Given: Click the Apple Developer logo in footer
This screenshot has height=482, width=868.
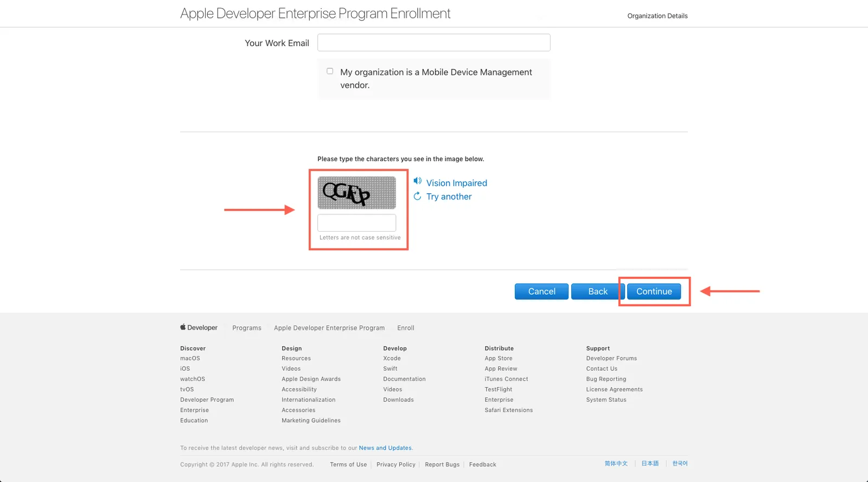Looking at the screenshot, I should coord(199,327).
